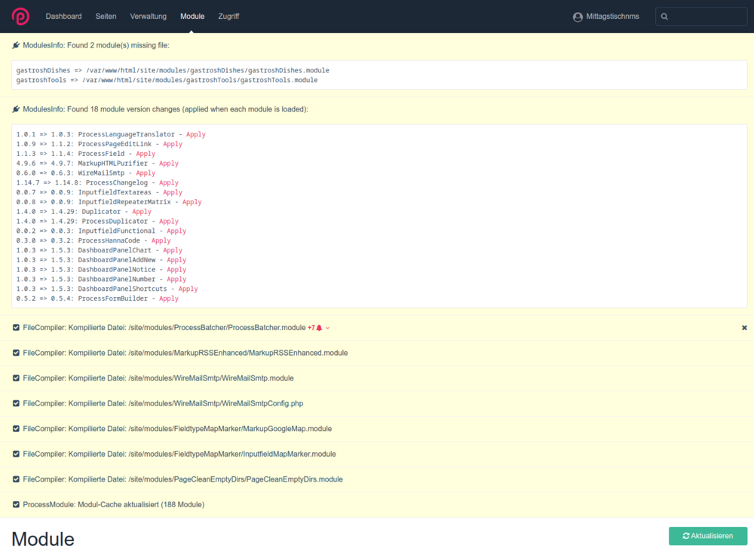Toggle the checkbox on the MarkupGoogleMap FileCompiler message
Screen dimensions: 754x560
16,428
